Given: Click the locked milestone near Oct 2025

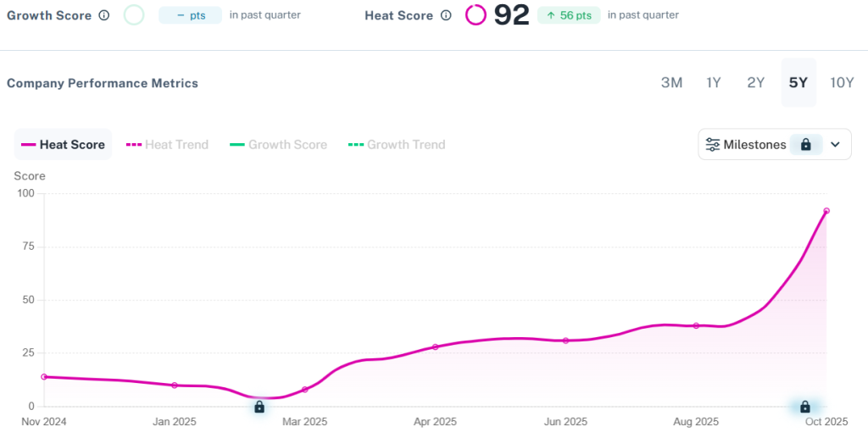Looking at the screenshot, I should coord(805,407).
